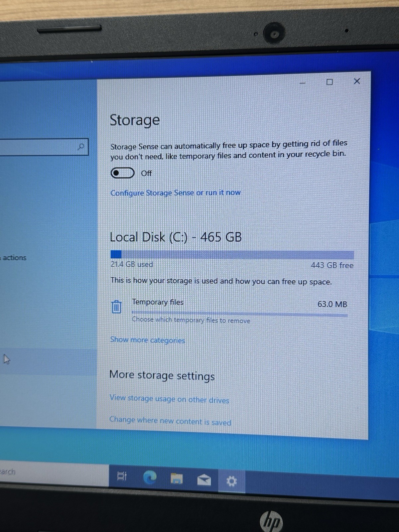
Task: Open File Explorer from the taskbar
Action: (x=177, y=479)
